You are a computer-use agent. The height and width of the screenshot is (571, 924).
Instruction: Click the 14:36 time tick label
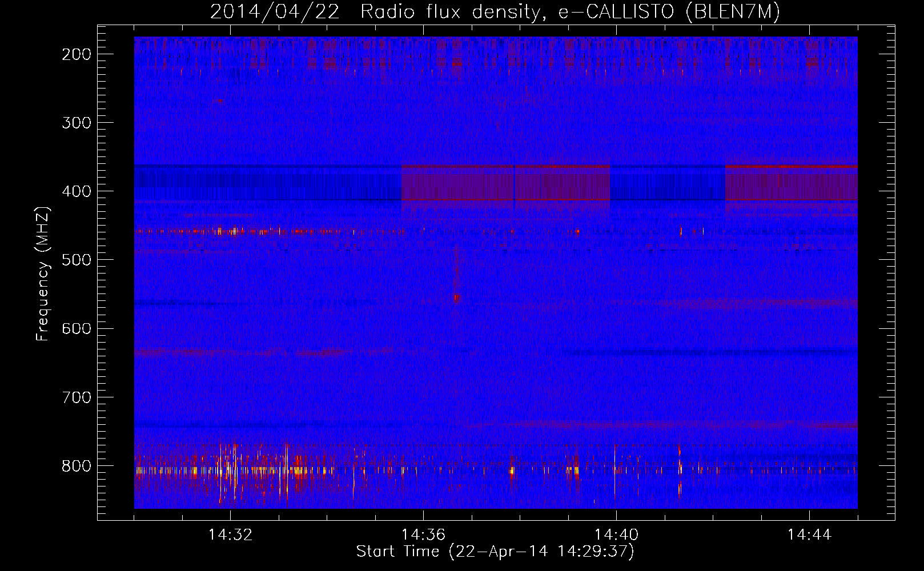click(x=423, y=535)
